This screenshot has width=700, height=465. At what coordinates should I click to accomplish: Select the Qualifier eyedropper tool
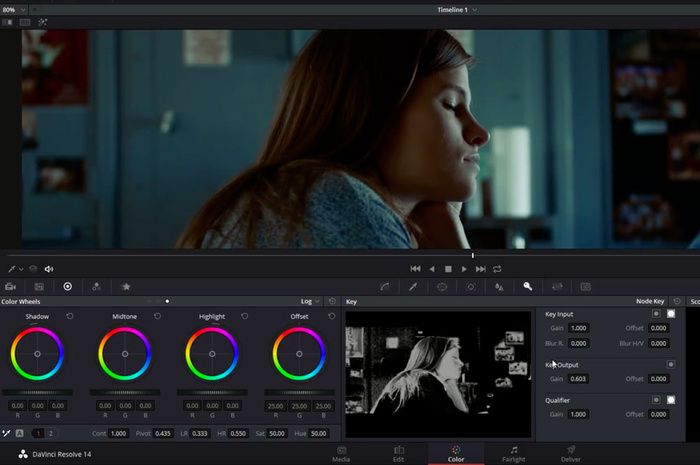point(412,286)
